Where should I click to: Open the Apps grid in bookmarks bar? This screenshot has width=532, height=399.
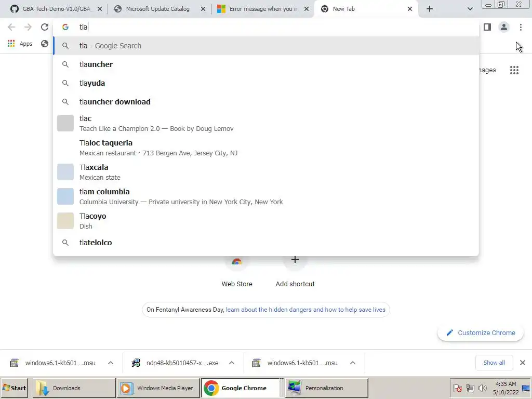20,44
